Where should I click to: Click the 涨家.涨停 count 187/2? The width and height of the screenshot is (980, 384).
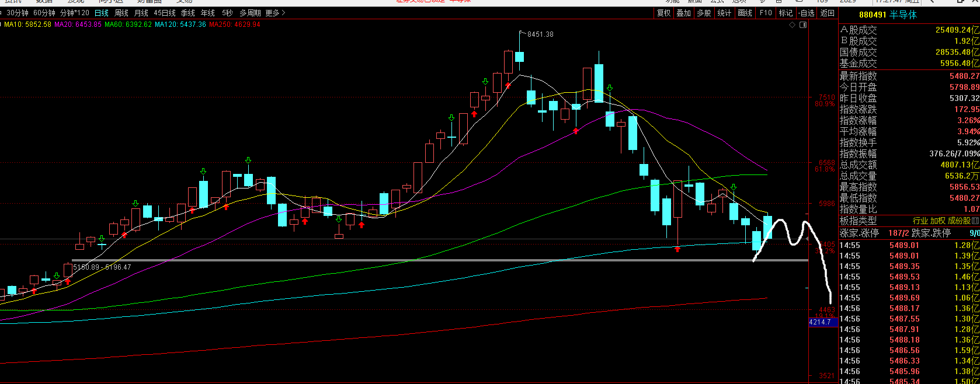point(899,233)
